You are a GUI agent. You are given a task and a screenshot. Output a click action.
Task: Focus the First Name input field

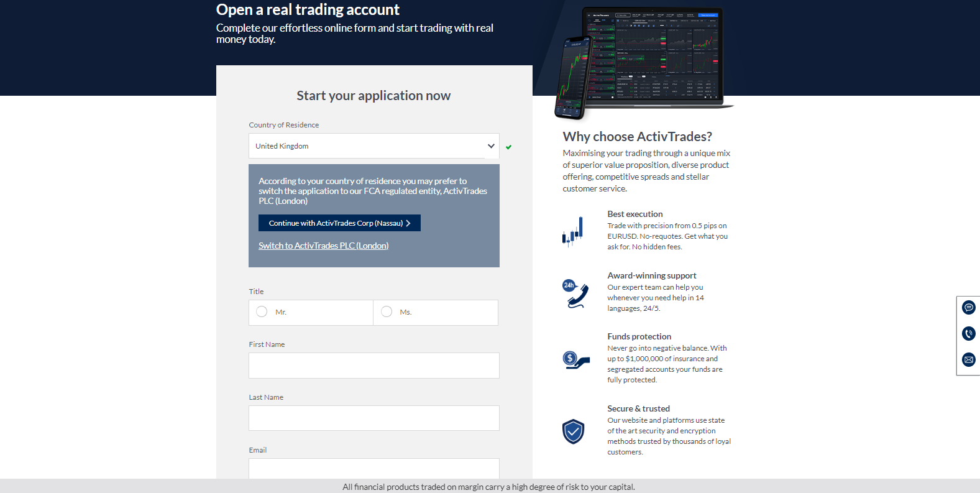pos(374,366)
